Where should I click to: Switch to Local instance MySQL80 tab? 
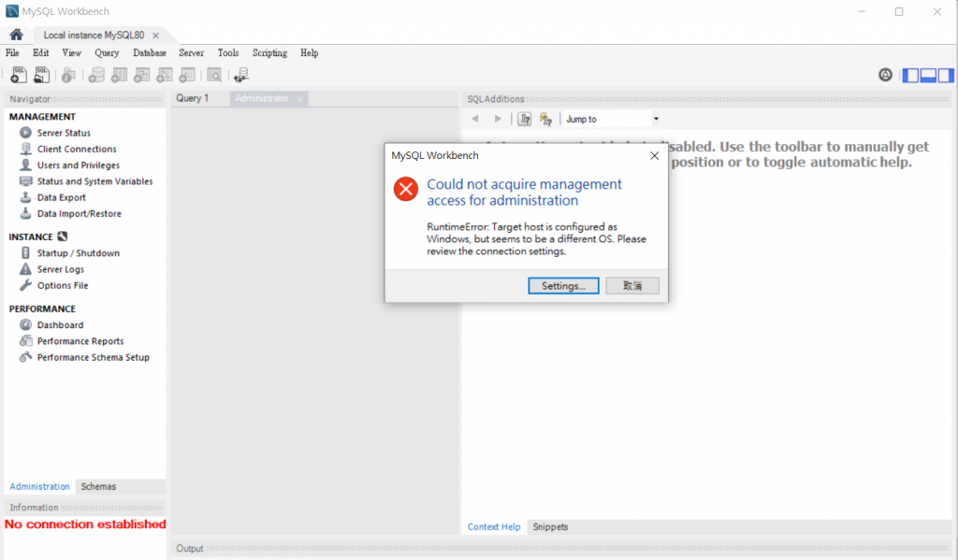point(94,35)
